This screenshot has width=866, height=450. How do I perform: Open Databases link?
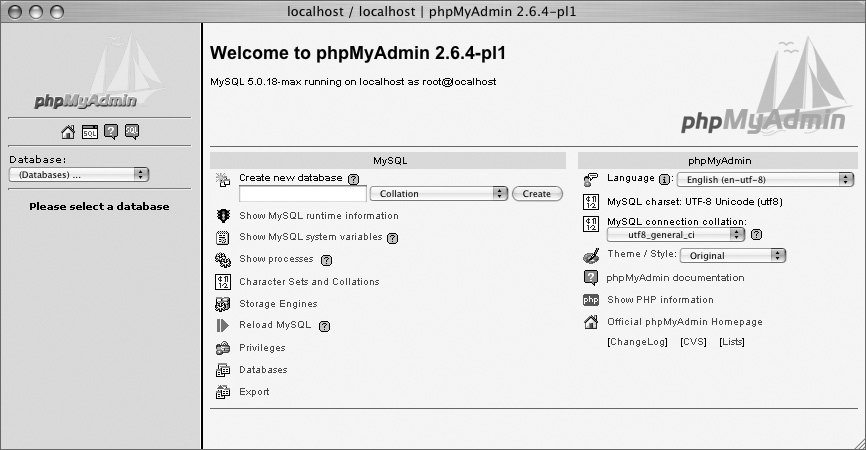tap(263, 370)
